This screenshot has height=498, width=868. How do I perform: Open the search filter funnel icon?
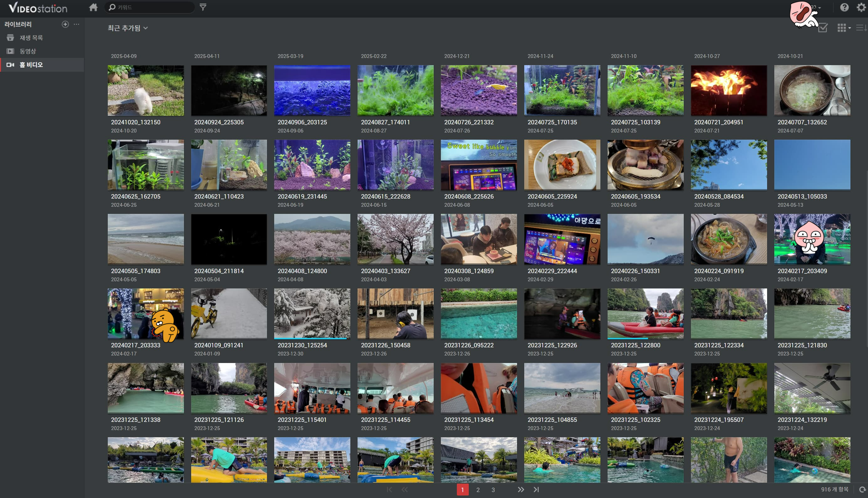[x=203, y=7]
